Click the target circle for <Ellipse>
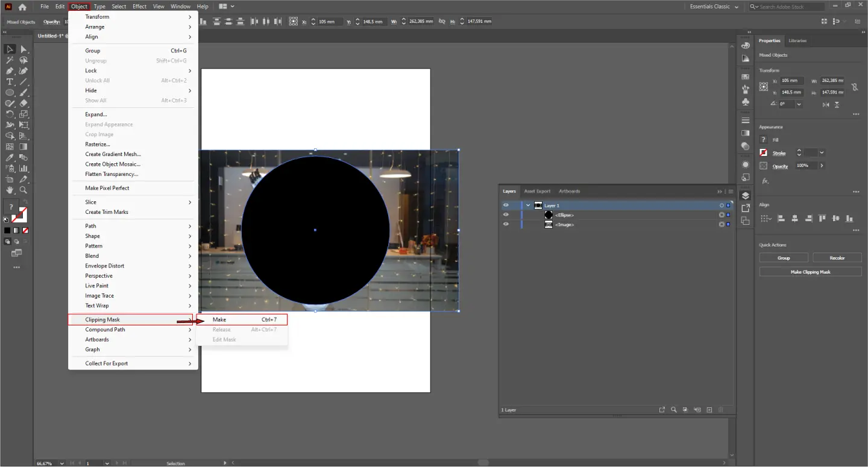 point(721,215)
